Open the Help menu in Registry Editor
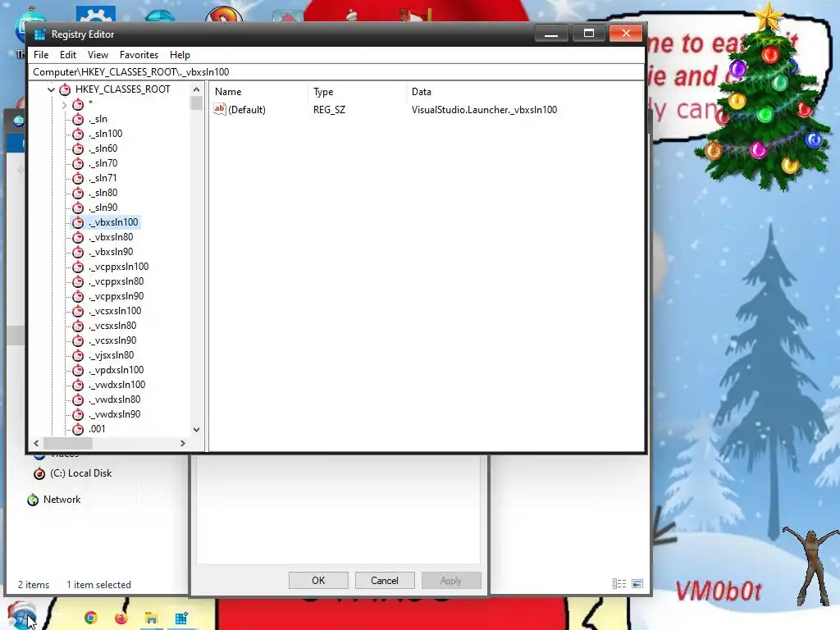 [180, 55]
